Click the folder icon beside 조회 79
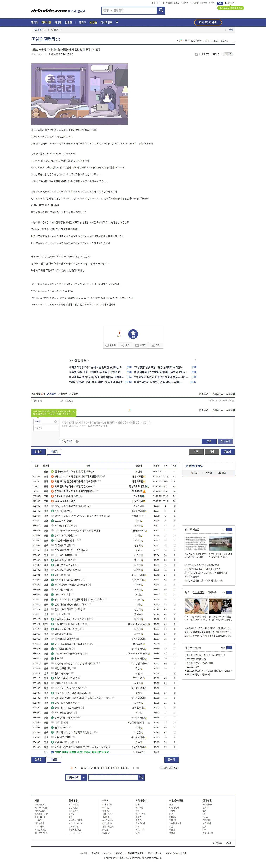Viewport: 266px width, 868px height. click(196, 54)
